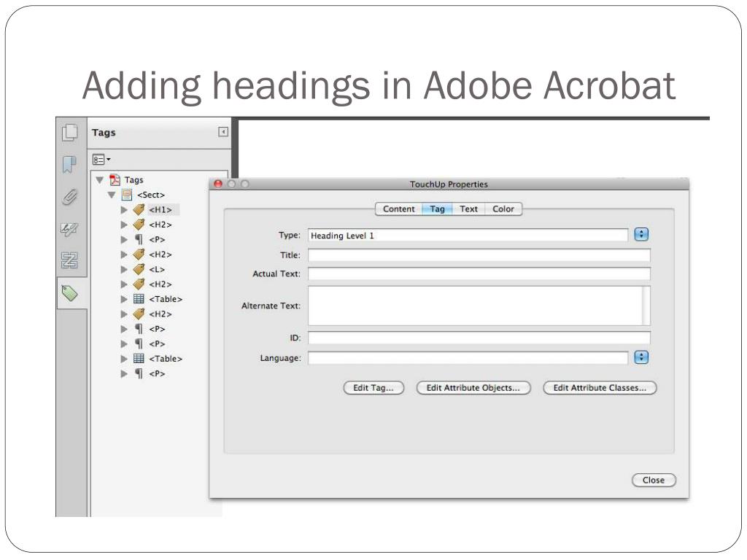
Task: Select the root Tags label in tree
Action: tap(134, 180)
